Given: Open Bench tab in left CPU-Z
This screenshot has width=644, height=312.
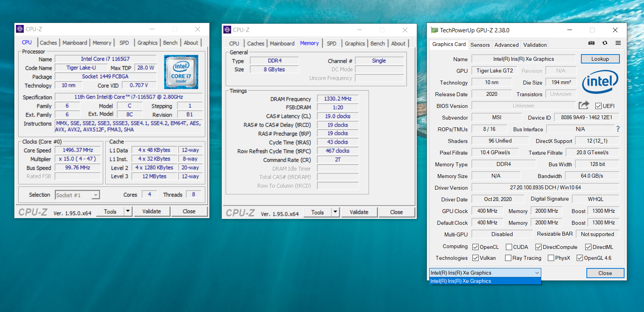Looking at the screenshot, I should click(x=170, y=43).
